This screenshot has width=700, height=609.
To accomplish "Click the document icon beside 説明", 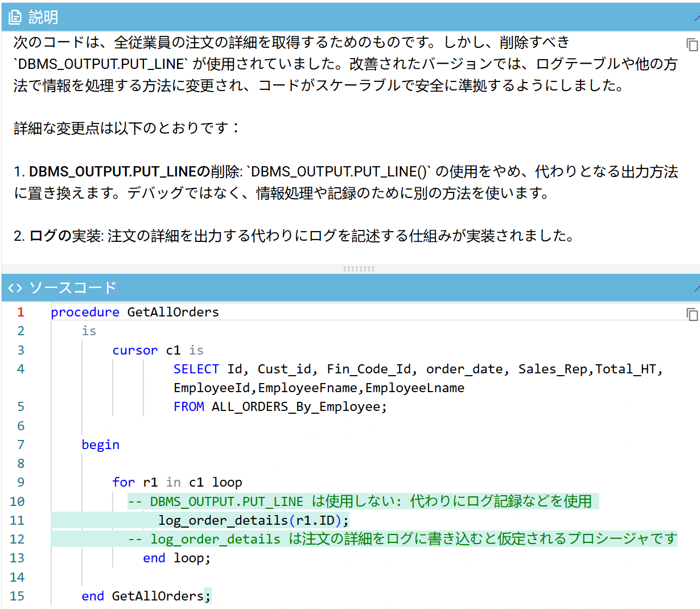I will click(x=15, y=18).
